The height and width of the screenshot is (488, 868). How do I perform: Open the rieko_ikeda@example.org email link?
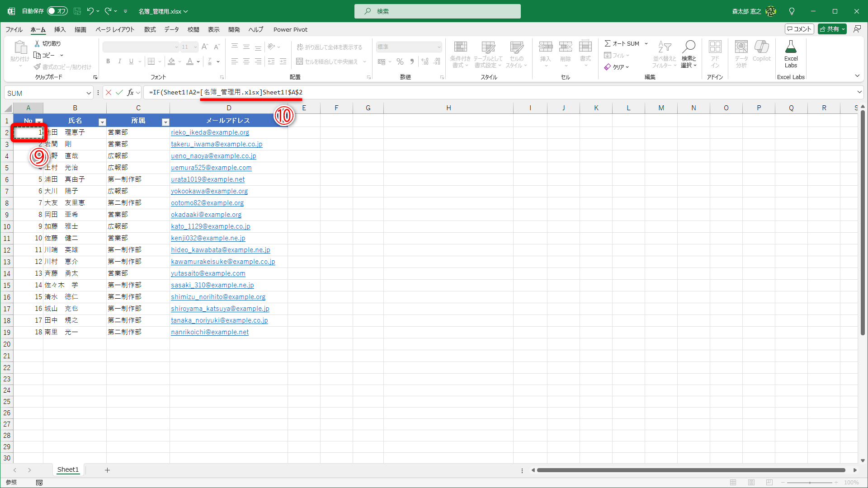point(210,132)
